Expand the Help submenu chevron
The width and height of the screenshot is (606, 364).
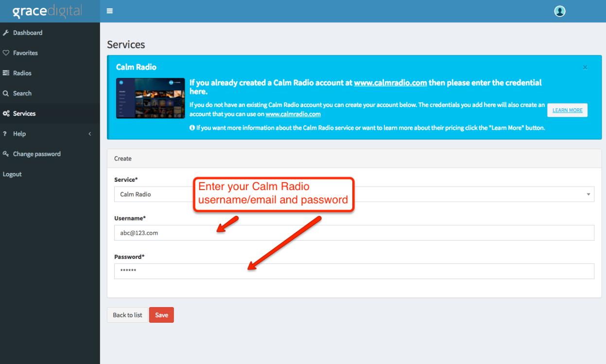[89, 134]
